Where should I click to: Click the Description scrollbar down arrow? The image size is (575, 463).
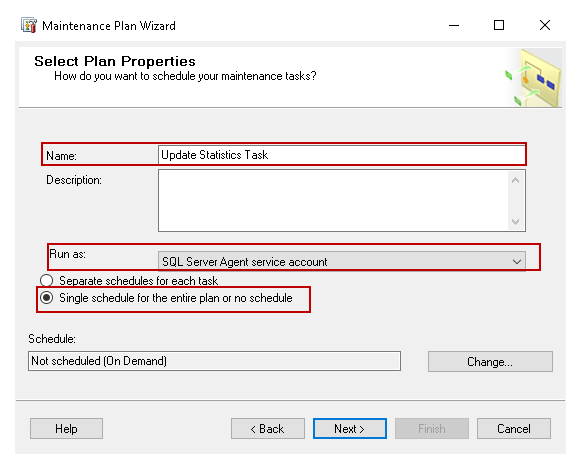pos(516,221)
